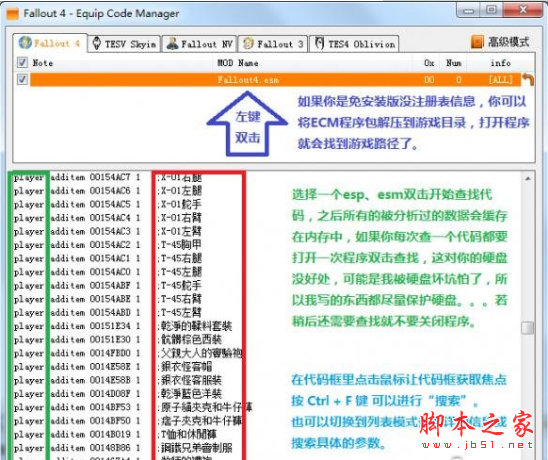Minimize the Equip Code Manager window
Image resolution: width=548 pixels, height=460 pixels.
tap(469, 11)
